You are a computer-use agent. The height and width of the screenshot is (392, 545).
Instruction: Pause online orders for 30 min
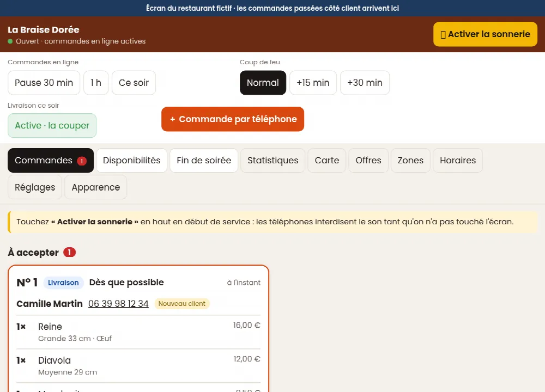point(44,83)
